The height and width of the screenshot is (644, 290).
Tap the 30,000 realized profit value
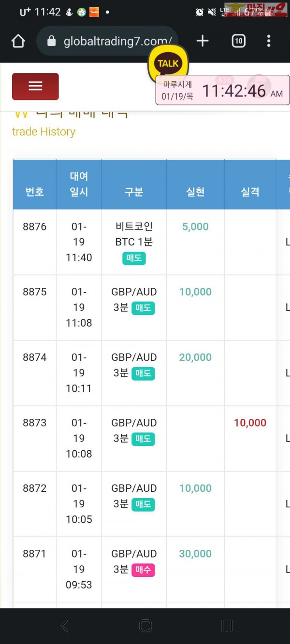coord(195,554)
